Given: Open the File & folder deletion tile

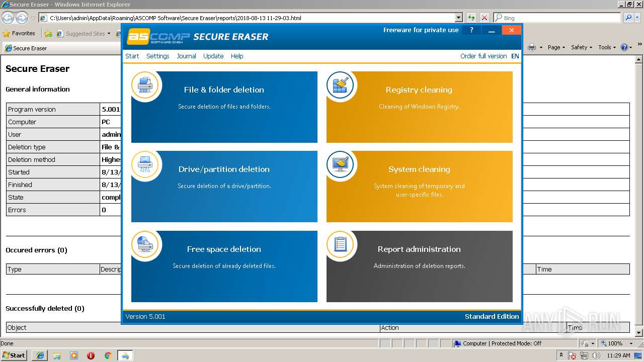Looking at the screenshot, I should click(x=224, y=107).
